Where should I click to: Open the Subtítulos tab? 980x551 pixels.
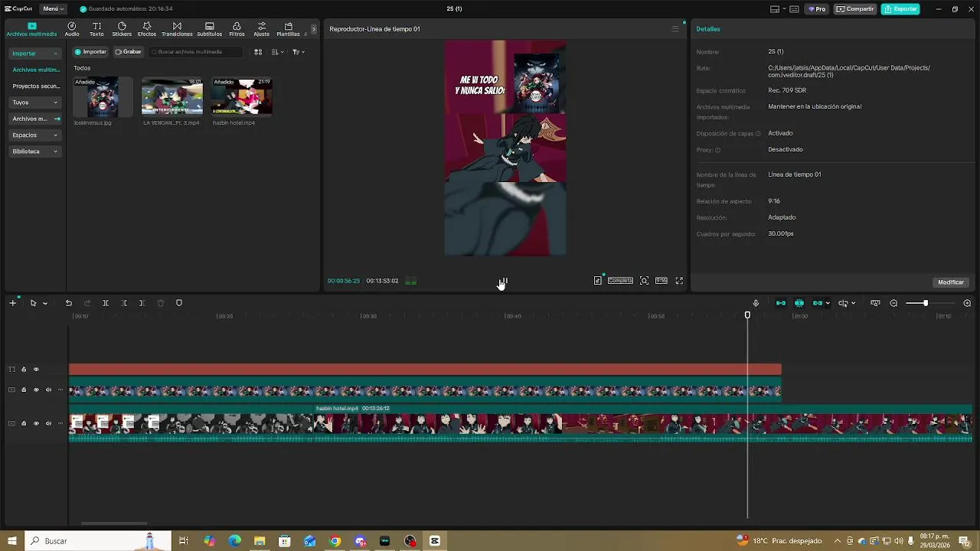click(209, 29)
